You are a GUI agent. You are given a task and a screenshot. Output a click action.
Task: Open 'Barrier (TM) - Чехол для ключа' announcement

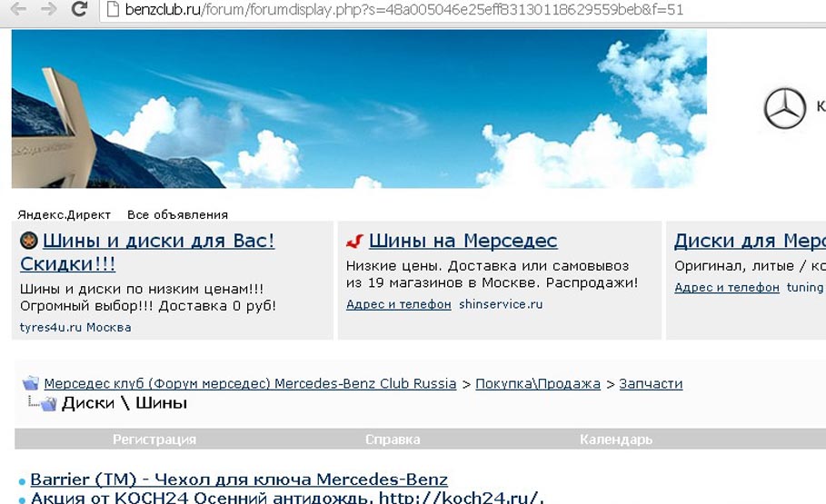pyautogui.click(x=239, y=479)
